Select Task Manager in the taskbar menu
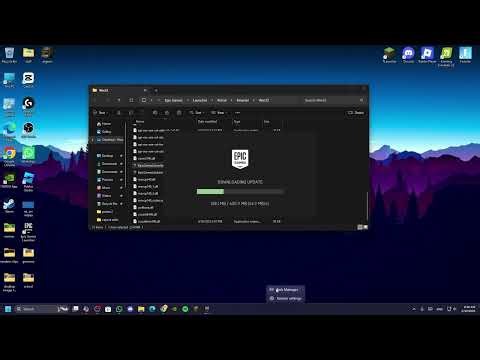 [x=285, y=290]
